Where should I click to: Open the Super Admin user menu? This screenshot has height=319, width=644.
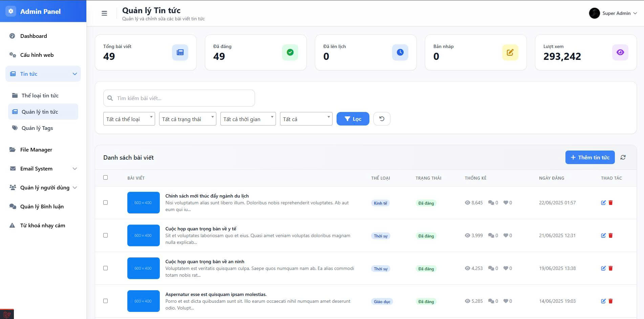click(613, 13)
